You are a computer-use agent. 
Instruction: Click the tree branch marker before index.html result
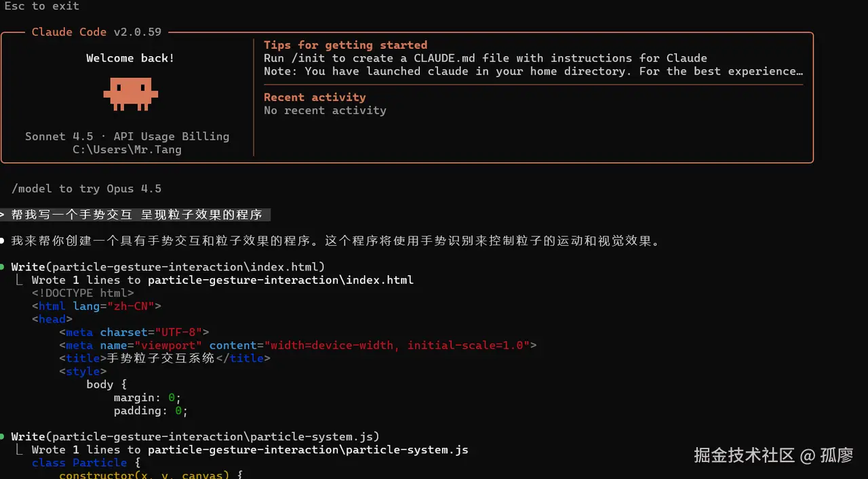coord(20,280)
